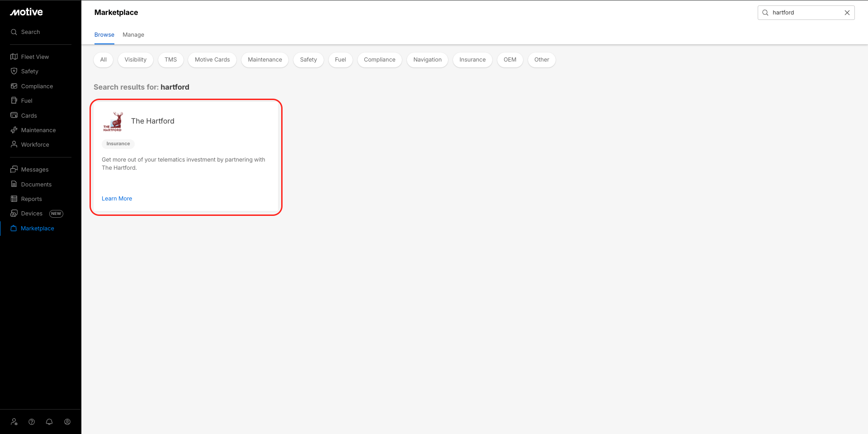868x434 pixels.
Task: Filter by Other category
Action: [542, 60]
